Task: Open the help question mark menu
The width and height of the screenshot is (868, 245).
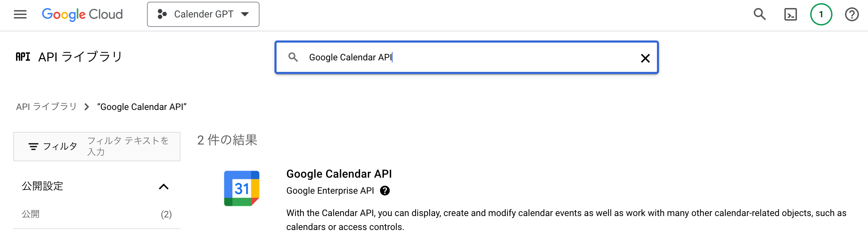Action: tap(852, 14)
